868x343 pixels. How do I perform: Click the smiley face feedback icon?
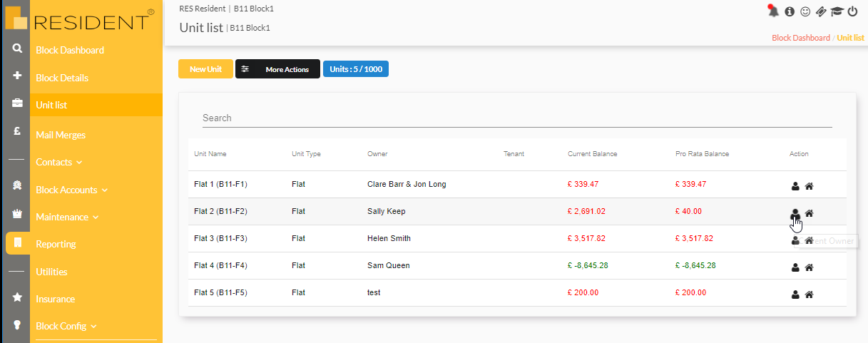click(x=805, y=11)
